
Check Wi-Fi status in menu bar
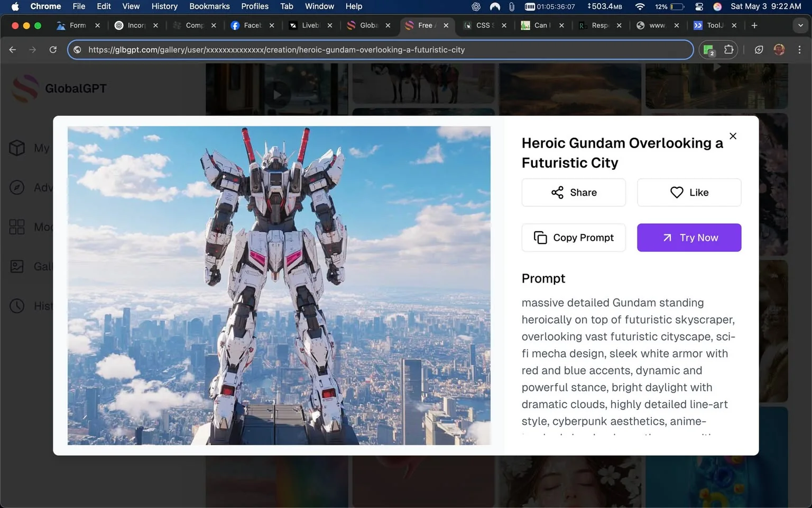[640, 6]
